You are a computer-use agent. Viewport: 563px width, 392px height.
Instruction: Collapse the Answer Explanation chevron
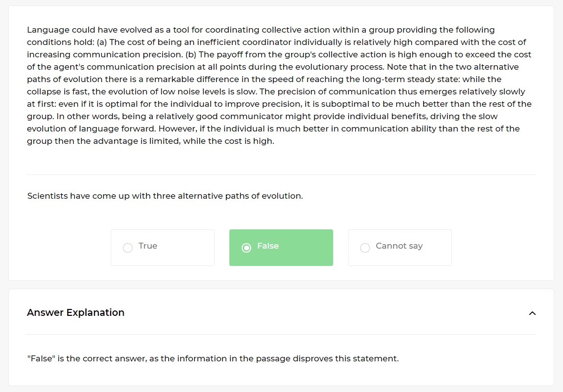coord(532,313)
